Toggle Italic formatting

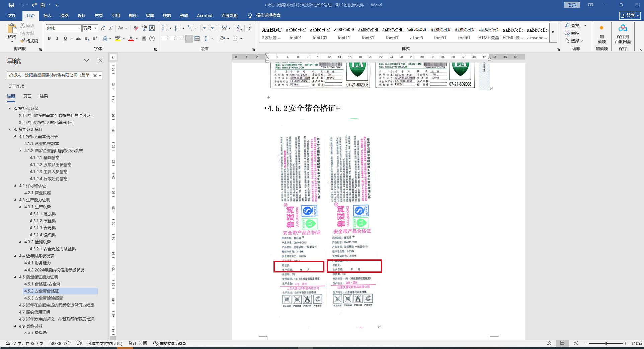pyautogui.click(x=57, y=38)
